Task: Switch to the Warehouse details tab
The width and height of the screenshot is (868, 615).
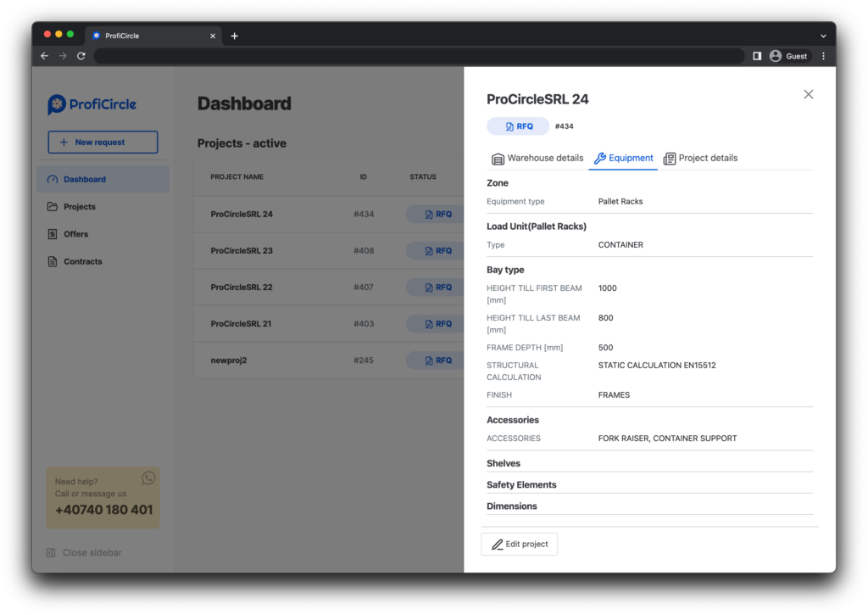Action: click(537, 159)
